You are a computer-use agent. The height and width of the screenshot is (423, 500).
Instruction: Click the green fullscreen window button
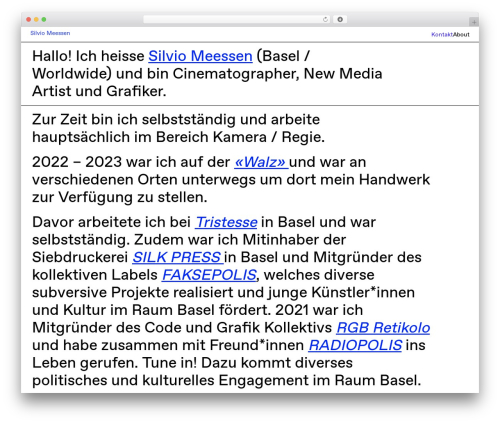(44, 19)
